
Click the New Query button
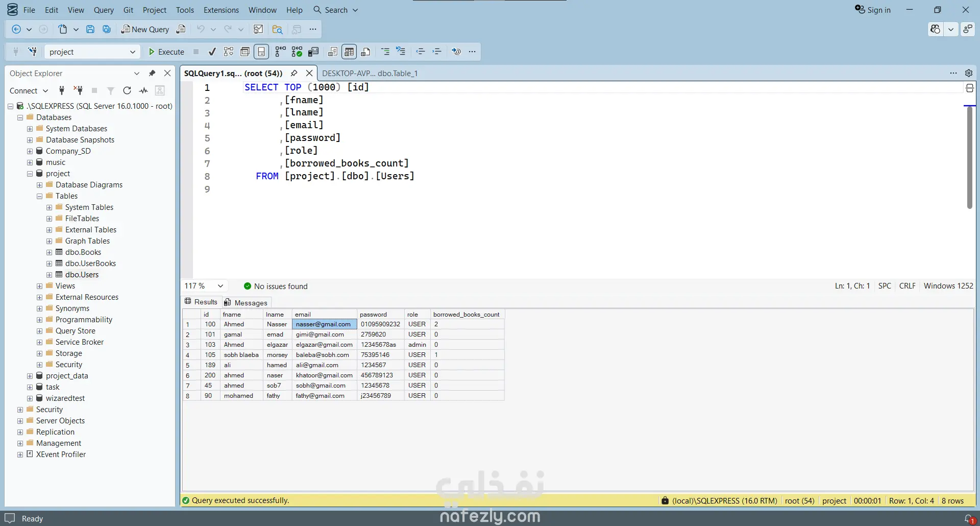tap(145, 29)
